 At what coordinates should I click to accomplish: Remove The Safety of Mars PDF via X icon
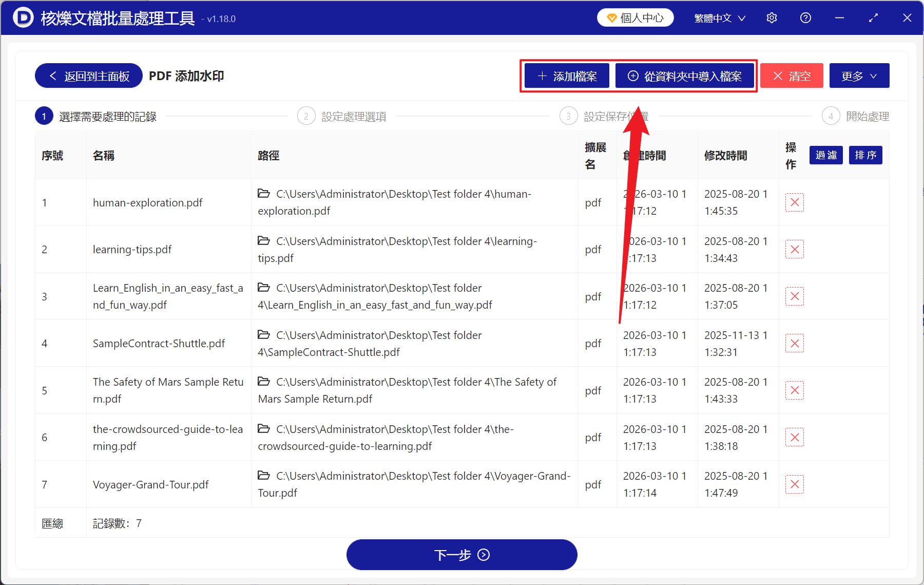pyautogui.click(x=794, y=390)
